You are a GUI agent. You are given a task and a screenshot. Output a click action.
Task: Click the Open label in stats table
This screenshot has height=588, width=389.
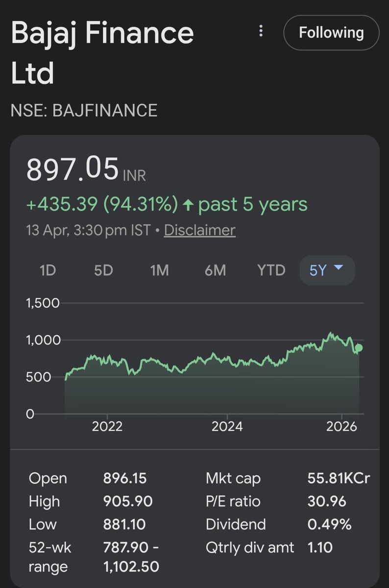click(48, 479)
